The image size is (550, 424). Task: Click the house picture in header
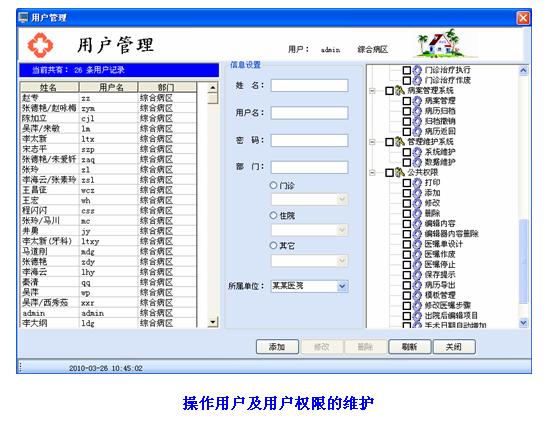(x=440, y=43)
